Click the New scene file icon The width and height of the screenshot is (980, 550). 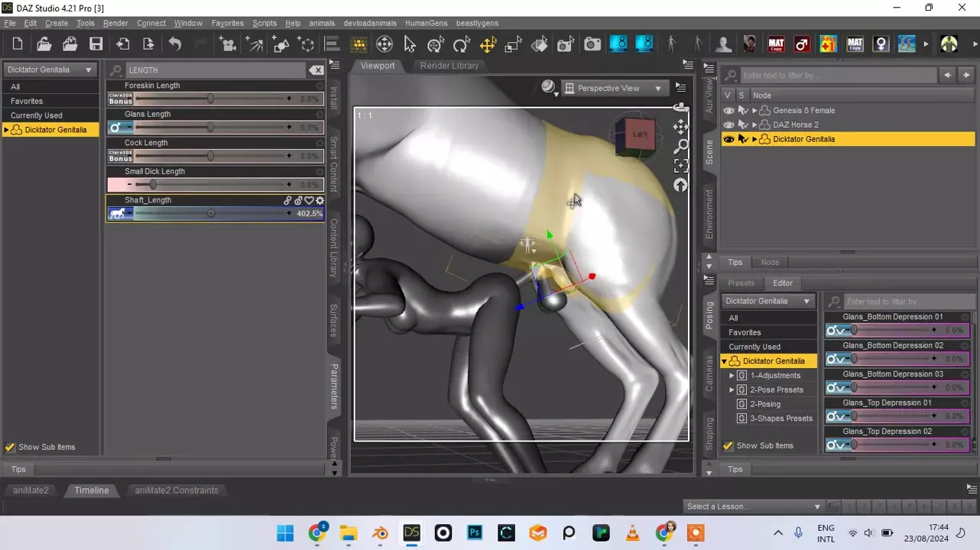18,44
